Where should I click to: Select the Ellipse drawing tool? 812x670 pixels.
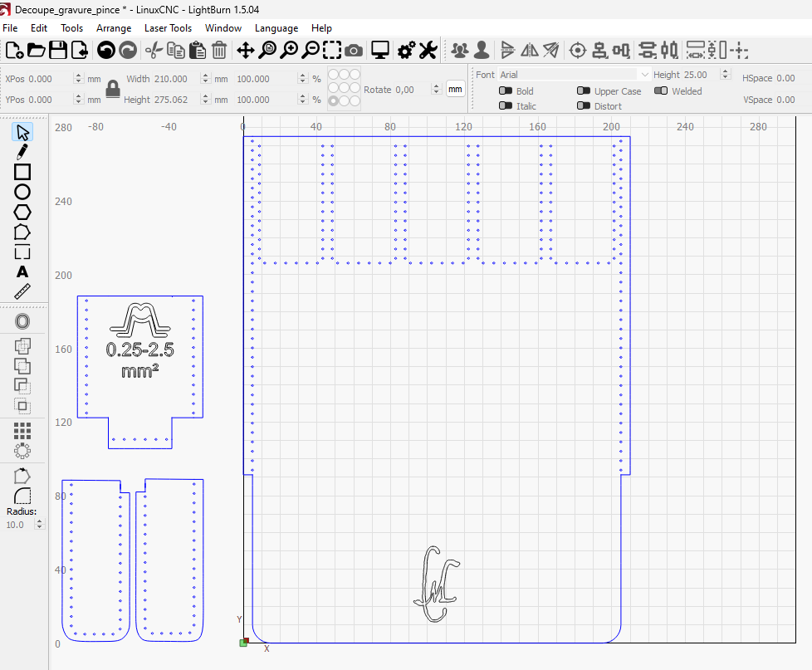22,192
